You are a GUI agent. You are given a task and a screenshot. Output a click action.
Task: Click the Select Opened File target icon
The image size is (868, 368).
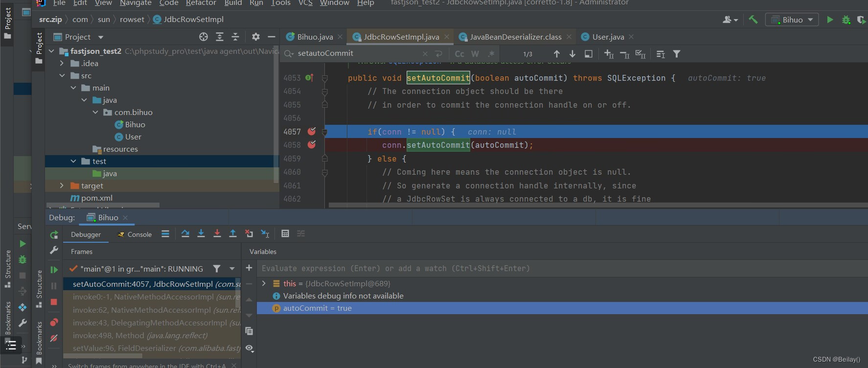tap(204, 37)
